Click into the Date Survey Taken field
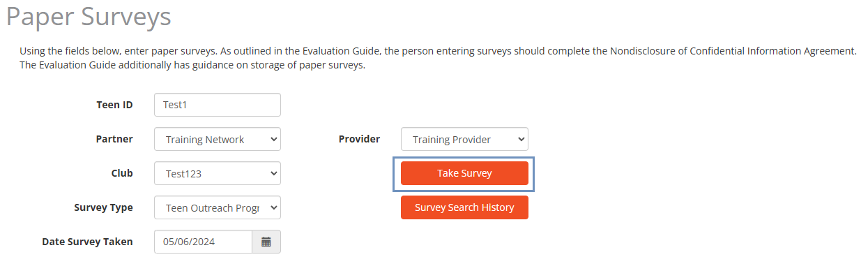 [x=203, y=242]
